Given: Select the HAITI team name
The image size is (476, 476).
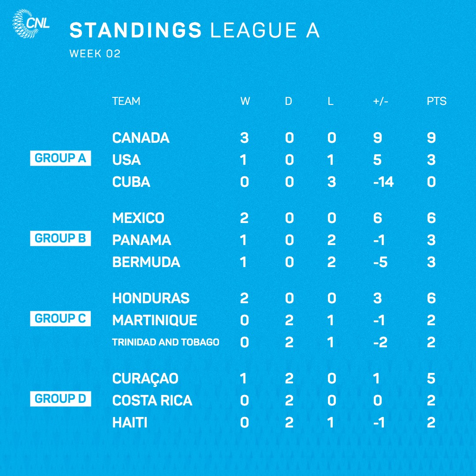Looking at the screenshot, I should click(130, 423).
